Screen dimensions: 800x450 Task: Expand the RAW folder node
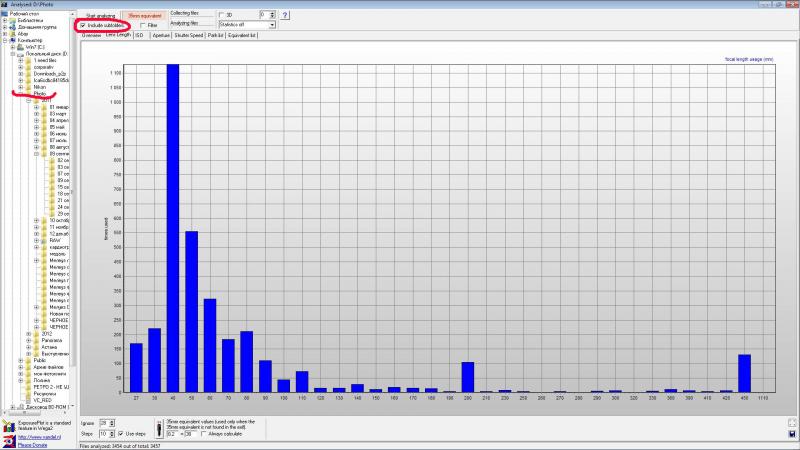pyautogui.click(x=36, y=240)
